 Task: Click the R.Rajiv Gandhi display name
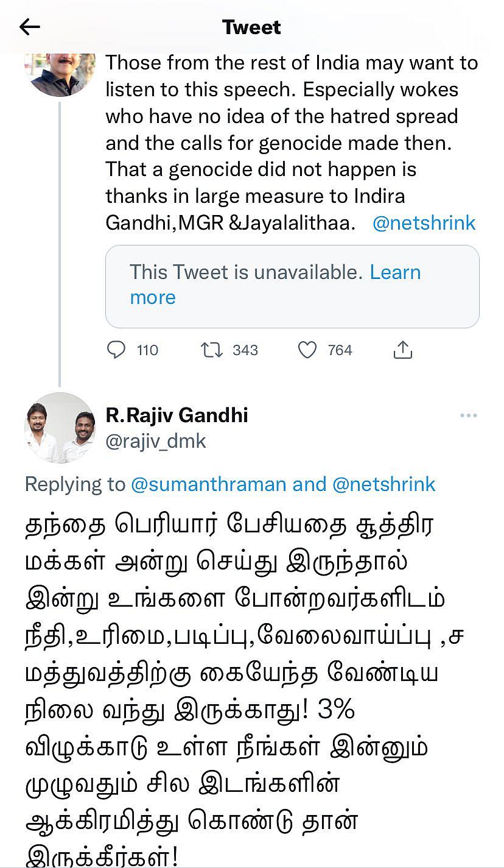(177, 415)
